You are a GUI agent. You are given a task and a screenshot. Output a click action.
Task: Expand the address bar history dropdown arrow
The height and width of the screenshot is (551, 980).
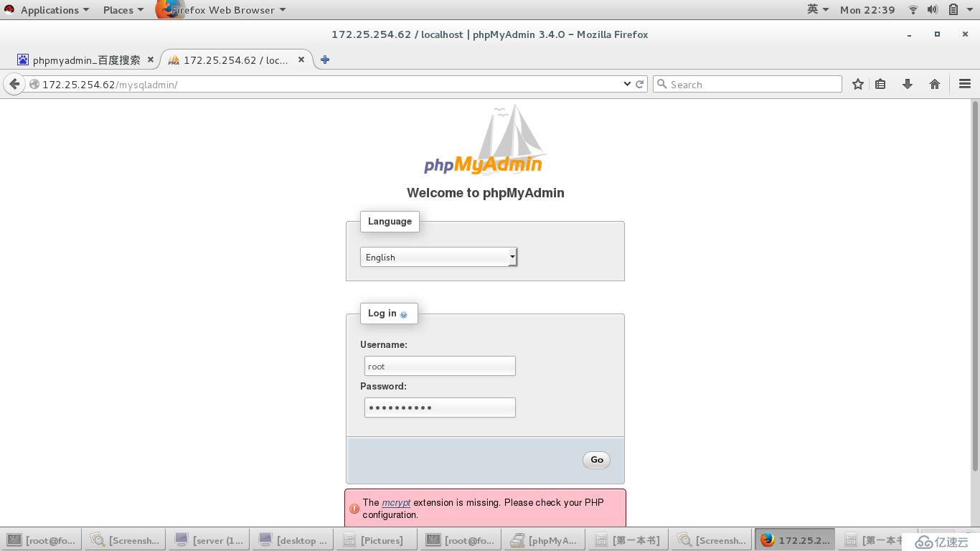tap(627, 84)
